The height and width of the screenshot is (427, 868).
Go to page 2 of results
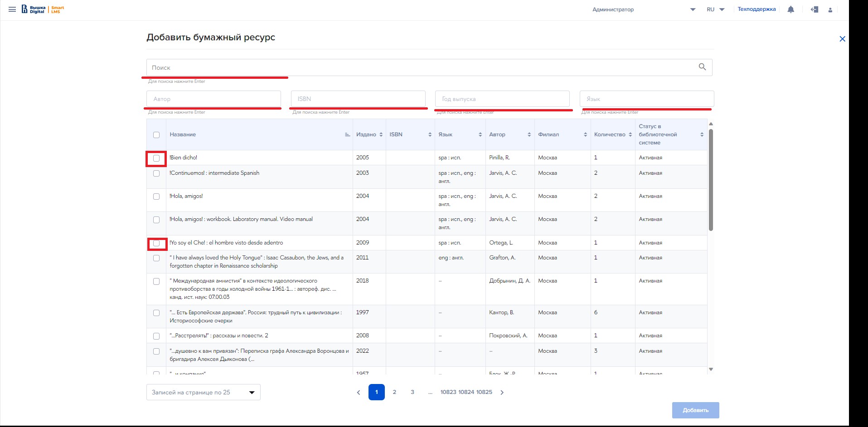click(394, 392)
